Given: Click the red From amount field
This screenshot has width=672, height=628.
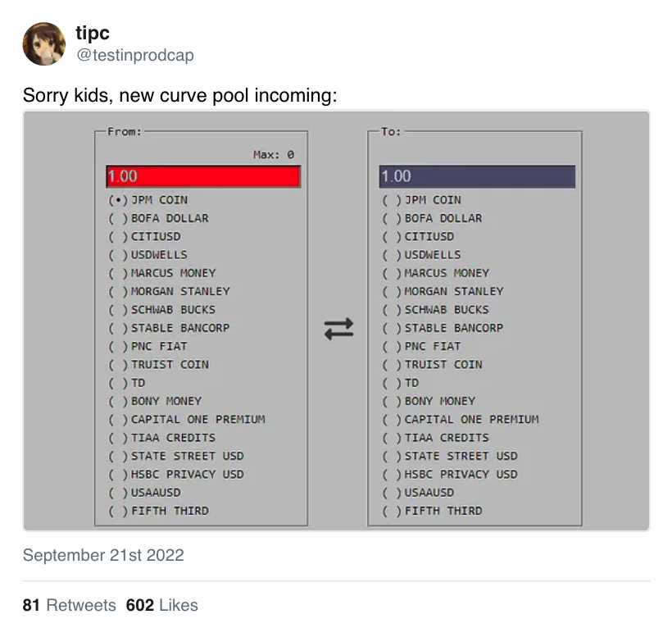Looking at the screenshot, I should 203,176.
